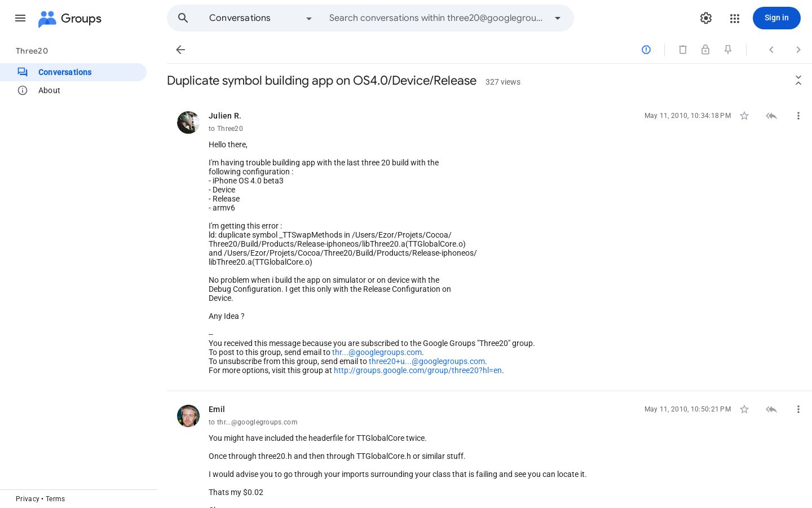Image resolution: width=812 pixels, height=508 pixels.
Task: Expand advanced search options arrow
Action: coord(558,18)
